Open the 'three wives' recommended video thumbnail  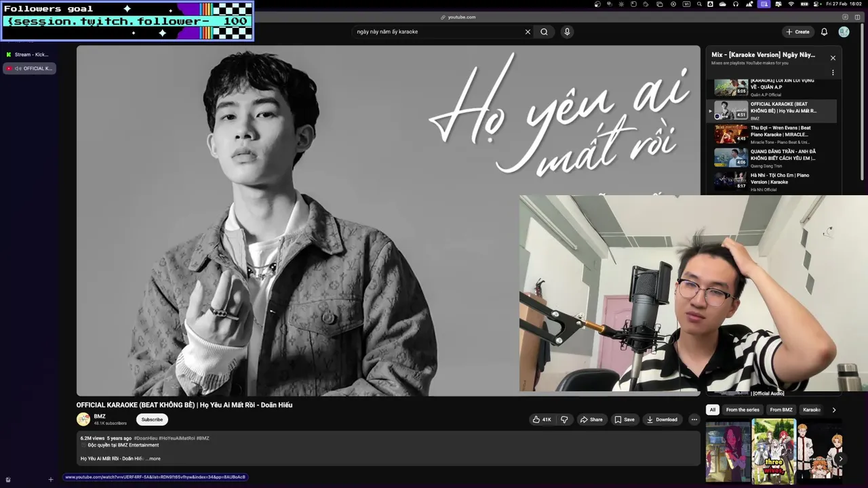coord(774,451)
